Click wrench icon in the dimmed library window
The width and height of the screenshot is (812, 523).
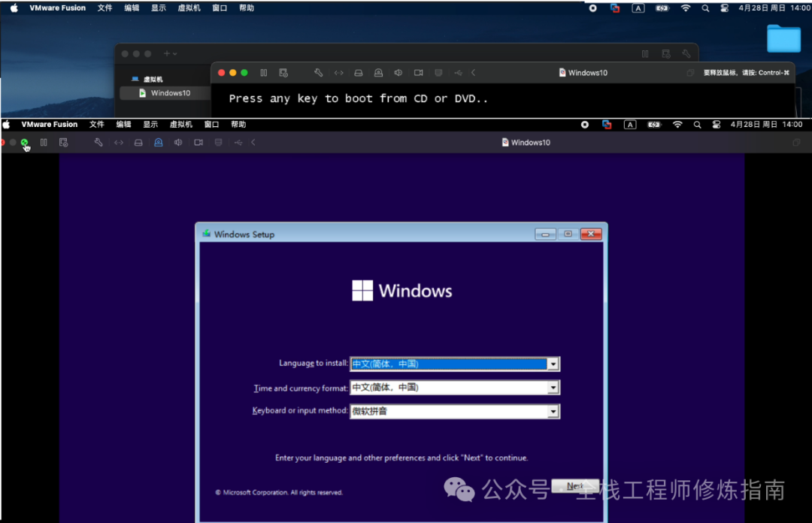tap(686, 54)
